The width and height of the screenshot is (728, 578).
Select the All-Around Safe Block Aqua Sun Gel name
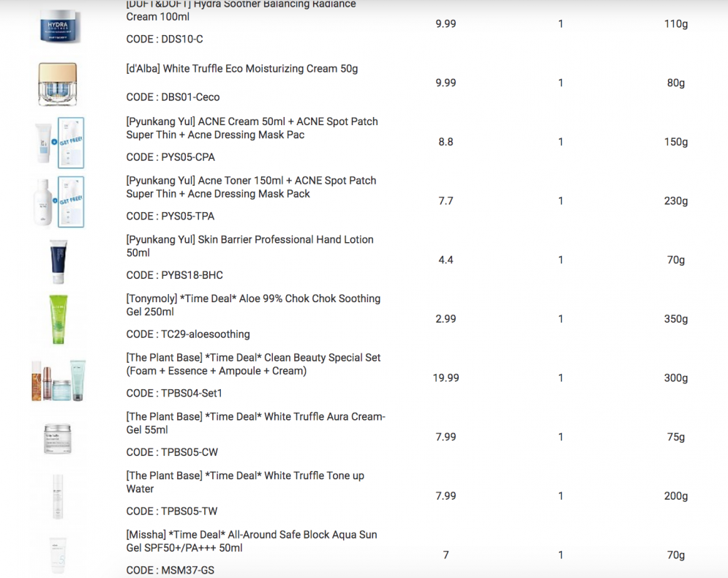[252, 541]
